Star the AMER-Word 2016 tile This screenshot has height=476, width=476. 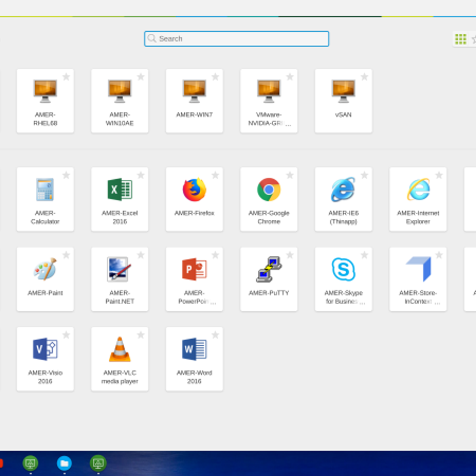pyautogui.click(x=215, y=335)
